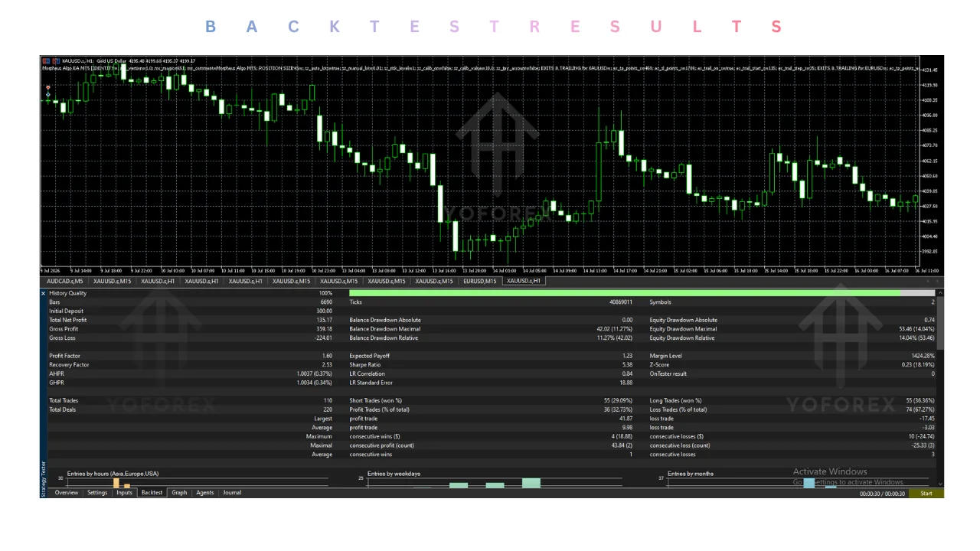
Task: Click the Balance Drawdown Maximal value
Action: pos(615,329)
